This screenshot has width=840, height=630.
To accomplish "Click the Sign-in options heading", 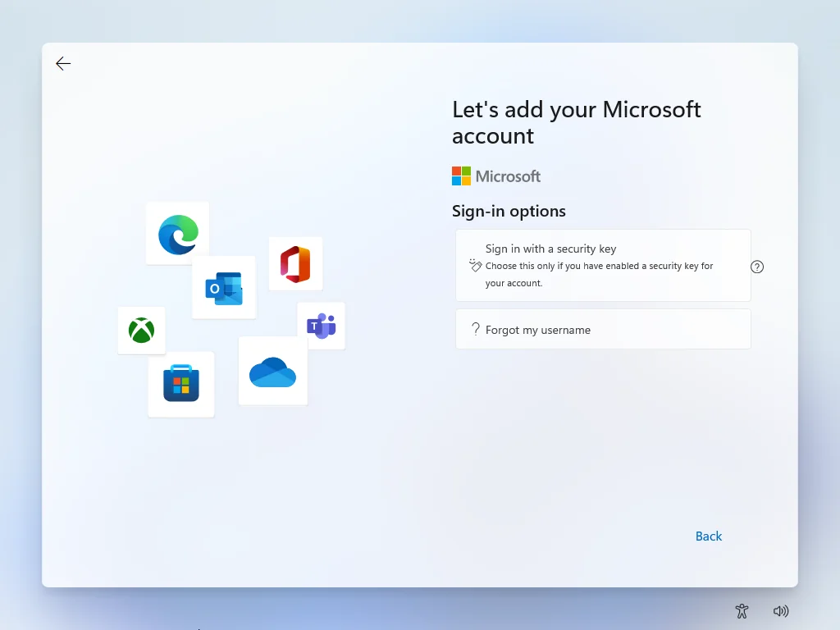I will (509, 211).
